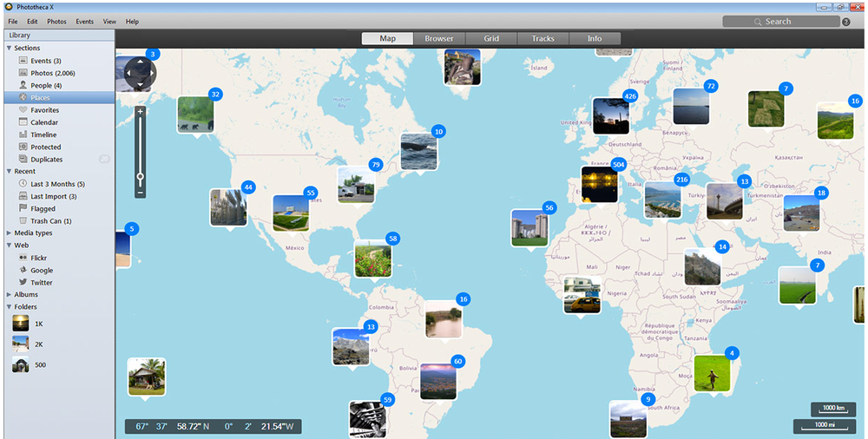This screenshot has height=439, width=868.
Task: Open the Timeline section icon
Action: point(23,134)
